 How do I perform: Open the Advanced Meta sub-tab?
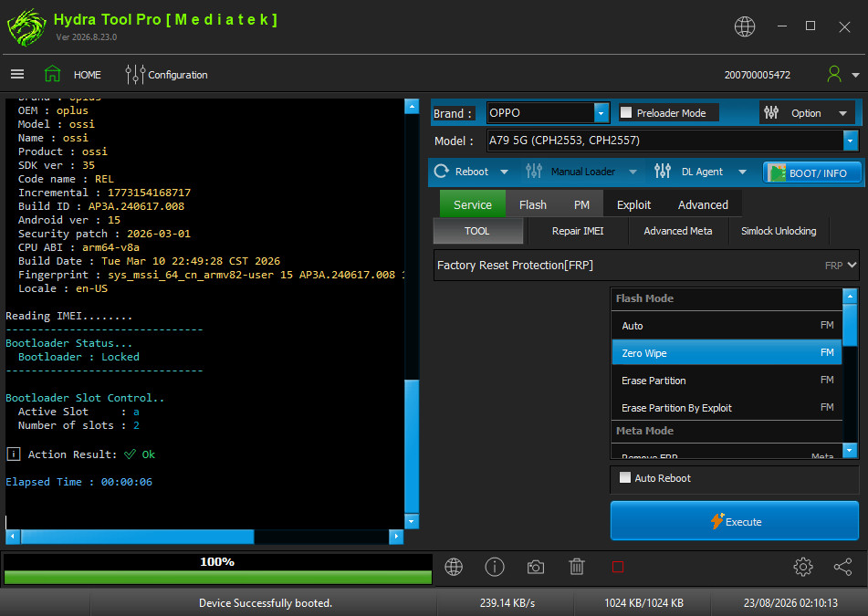[x=677, y=231]
